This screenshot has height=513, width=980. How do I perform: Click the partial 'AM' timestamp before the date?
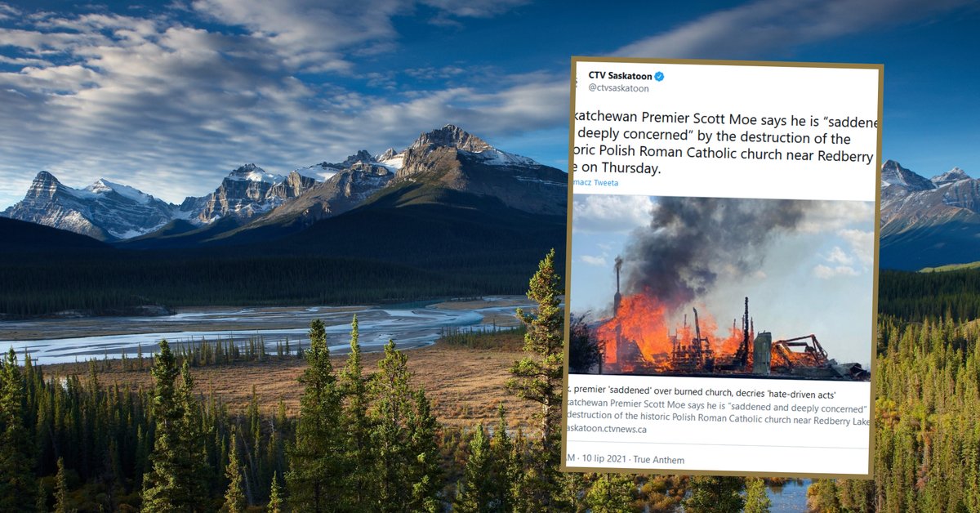pos(569,460)
